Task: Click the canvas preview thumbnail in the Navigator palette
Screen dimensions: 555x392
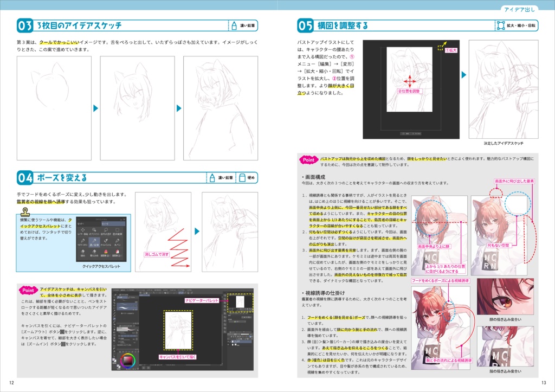Action: pos(240,301)
